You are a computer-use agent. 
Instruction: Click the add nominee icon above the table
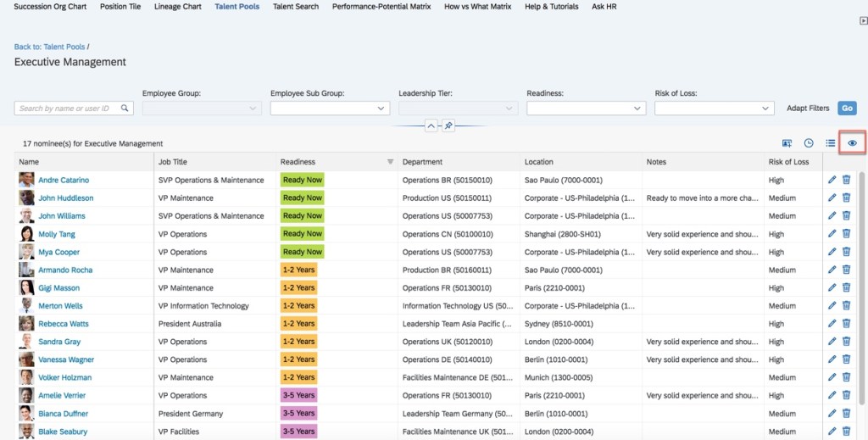coord(787,143)
